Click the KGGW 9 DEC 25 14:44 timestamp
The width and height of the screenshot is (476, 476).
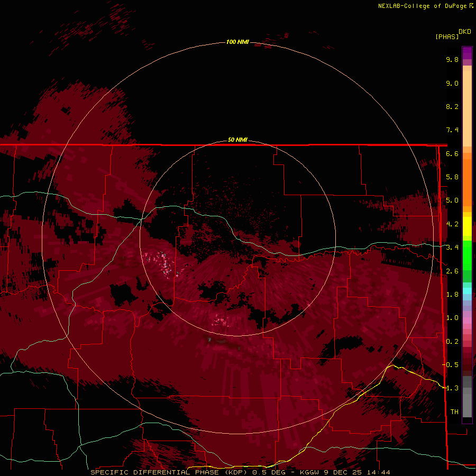click(x=345, y=472)
